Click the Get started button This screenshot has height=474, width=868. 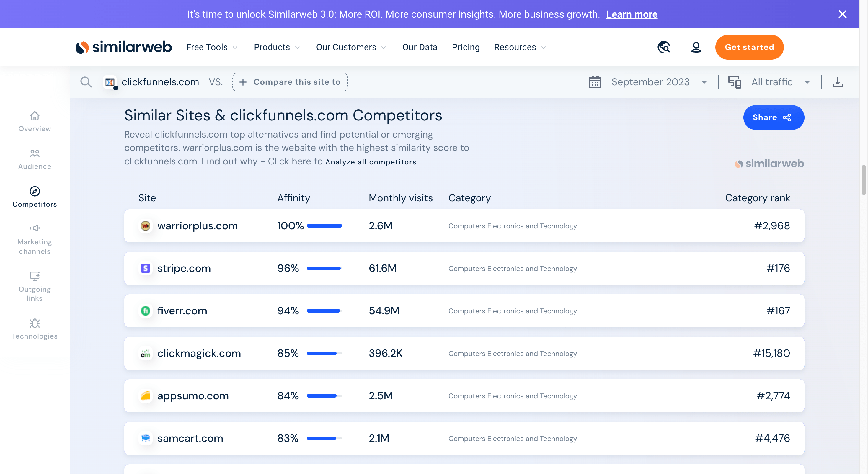[749, 47]
